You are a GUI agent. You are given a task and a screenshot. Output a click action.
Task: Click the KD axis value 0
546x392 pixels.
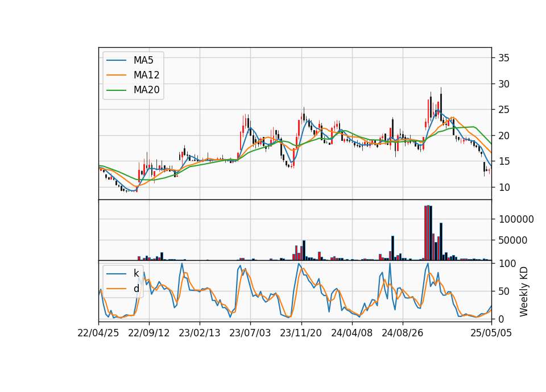tap(500, 319)
